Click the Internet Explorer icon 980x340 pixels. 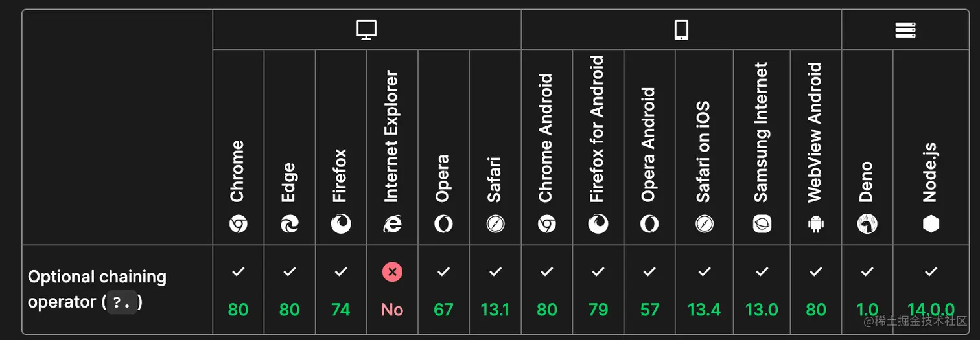(x=392, y=225)
